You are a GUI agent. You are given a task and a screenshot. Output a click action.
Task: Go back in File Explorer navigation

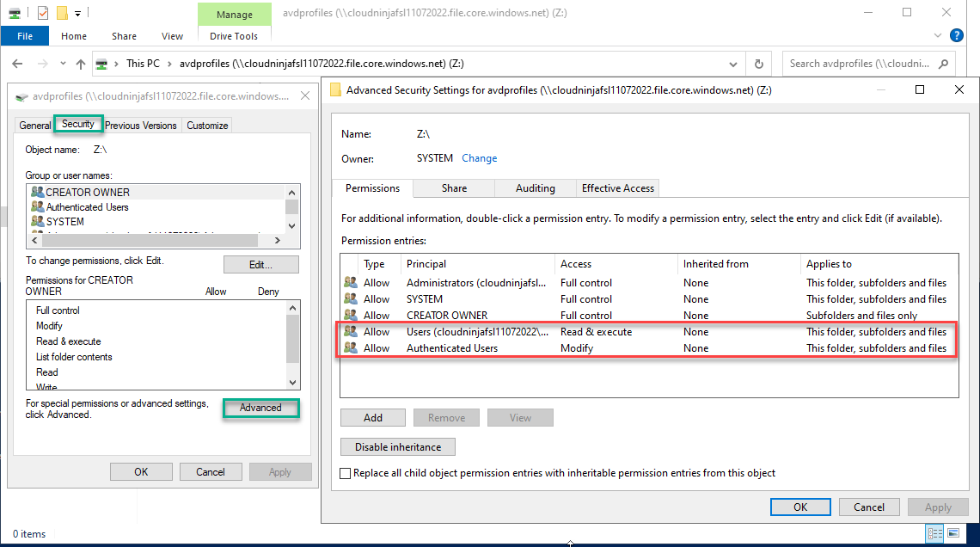pos(17,64)
